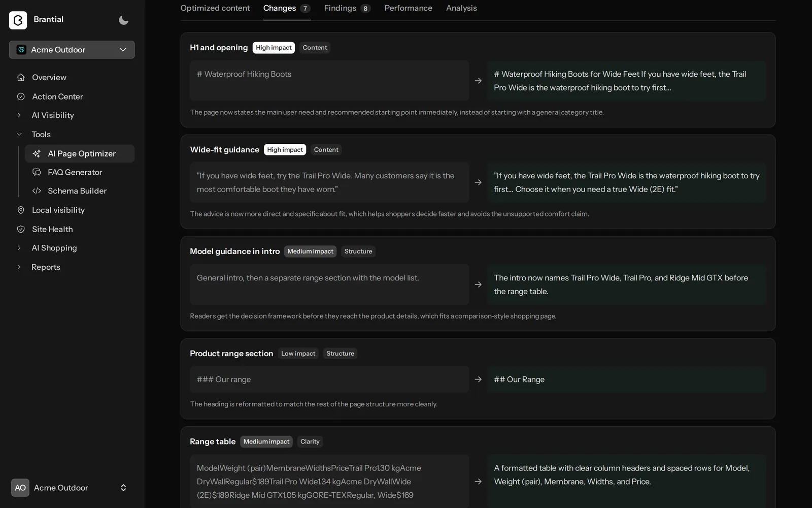Click High impact badge on H1 and opening
812x508 pixels.
(274, 48)
